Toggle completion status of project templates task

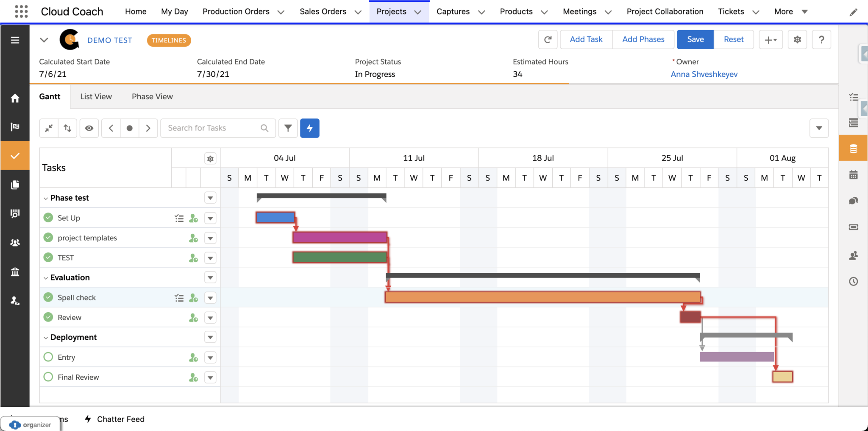coord(48,238)
